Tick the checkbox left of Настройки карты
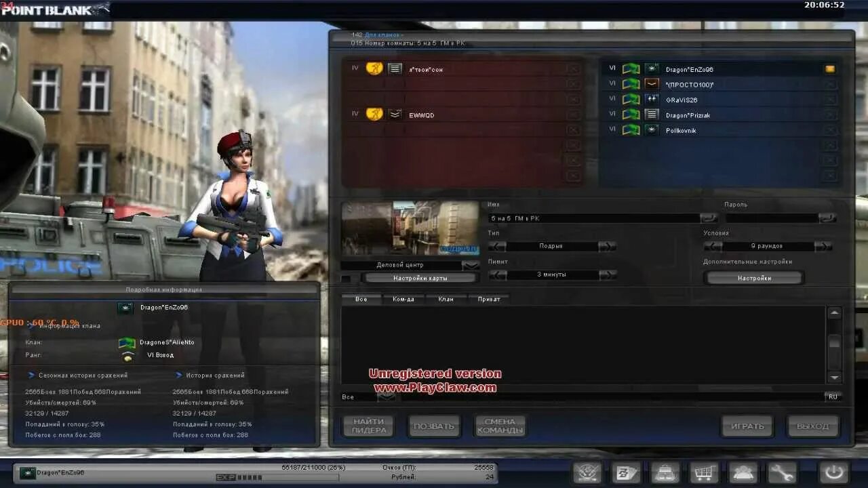This screenshot has height=488, width=868. click(347, 279)
